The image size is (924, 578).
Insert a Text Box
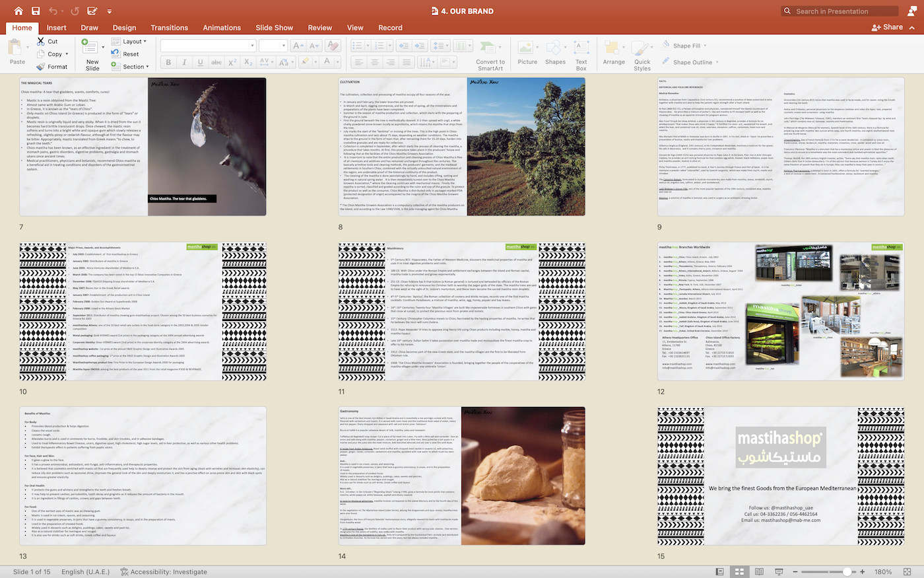581,54
